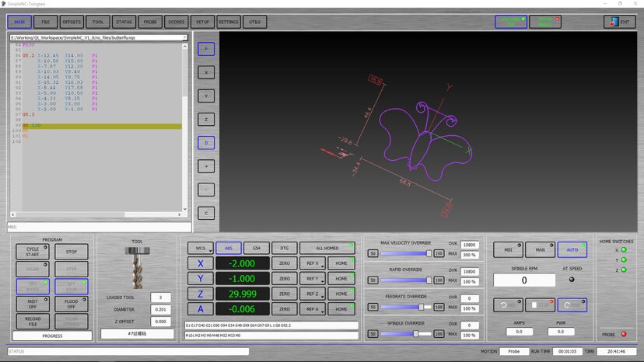Expand the NC file path dropdown
The image size is (644, 362).
click(184, 37)
